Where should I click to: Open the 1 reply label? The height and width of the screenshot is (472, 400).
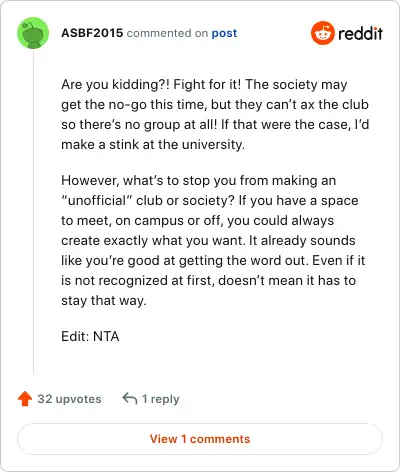pyautogui.click(x=161, y=399)
